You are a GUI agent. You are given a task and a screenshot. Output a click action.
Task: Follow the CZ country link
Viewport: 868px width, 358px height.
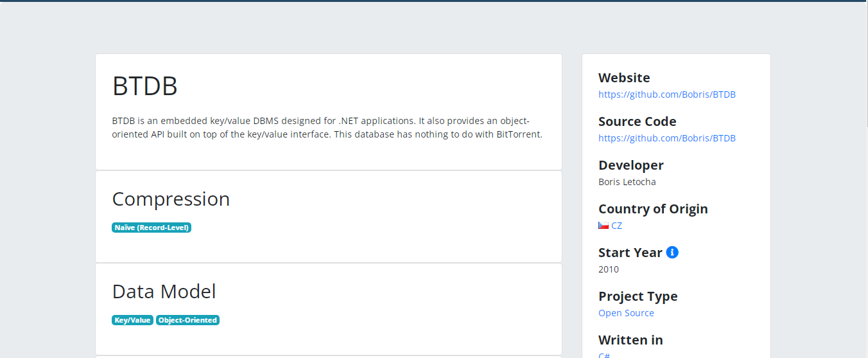point(616,226)
